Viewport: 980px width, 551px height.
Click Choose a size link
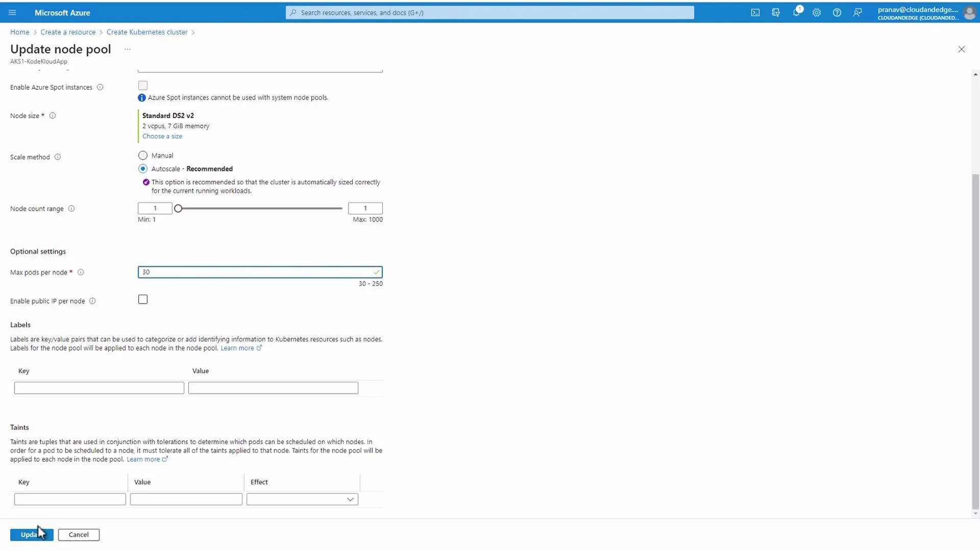162,136
